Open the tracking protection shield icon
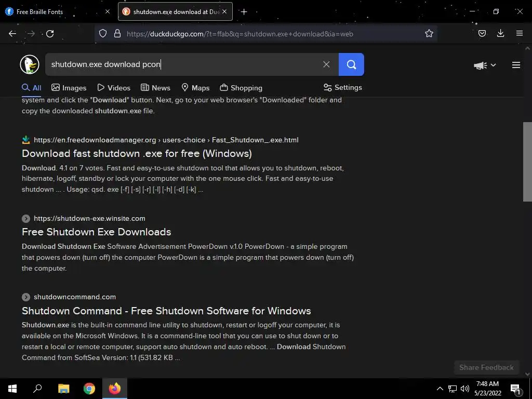This screenshot has height=399, width=532. 103,33
